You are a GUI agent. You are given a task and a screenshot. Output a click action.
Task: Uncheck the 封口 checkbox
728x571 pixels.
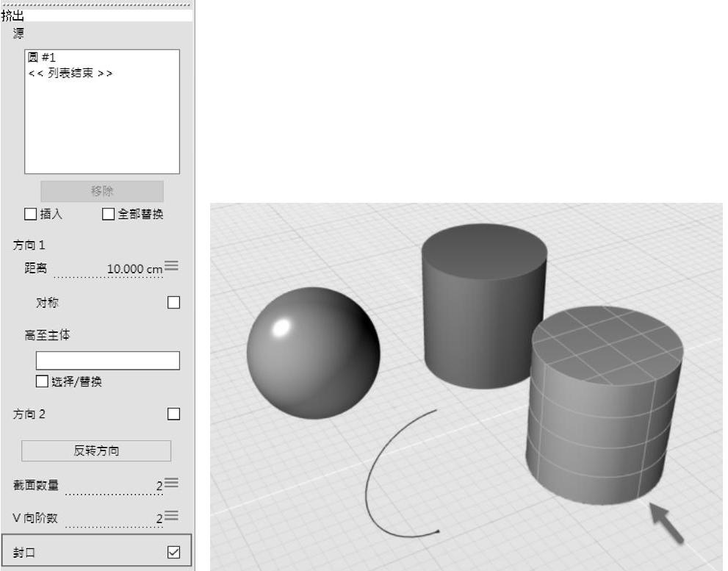coord(173,553)
